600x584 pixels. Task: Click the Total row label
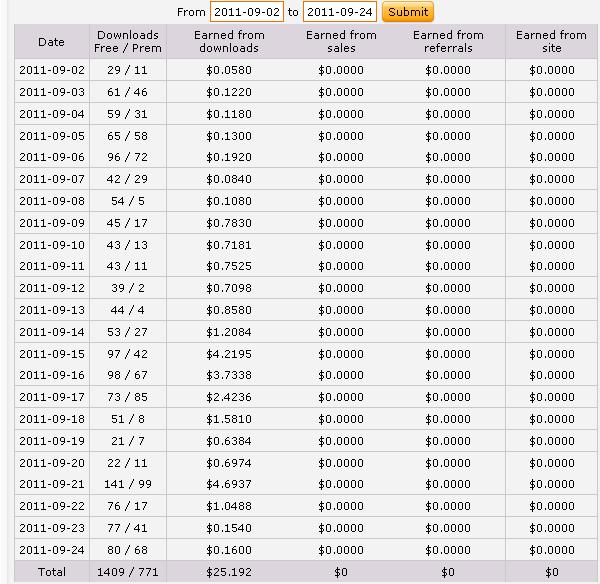coord(52,572)
